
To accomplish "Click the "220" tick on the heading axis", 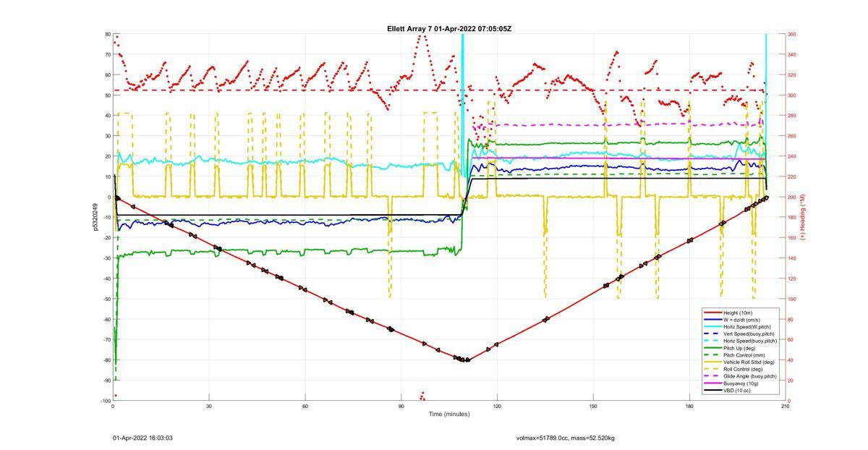I will (x=792, y=177).
